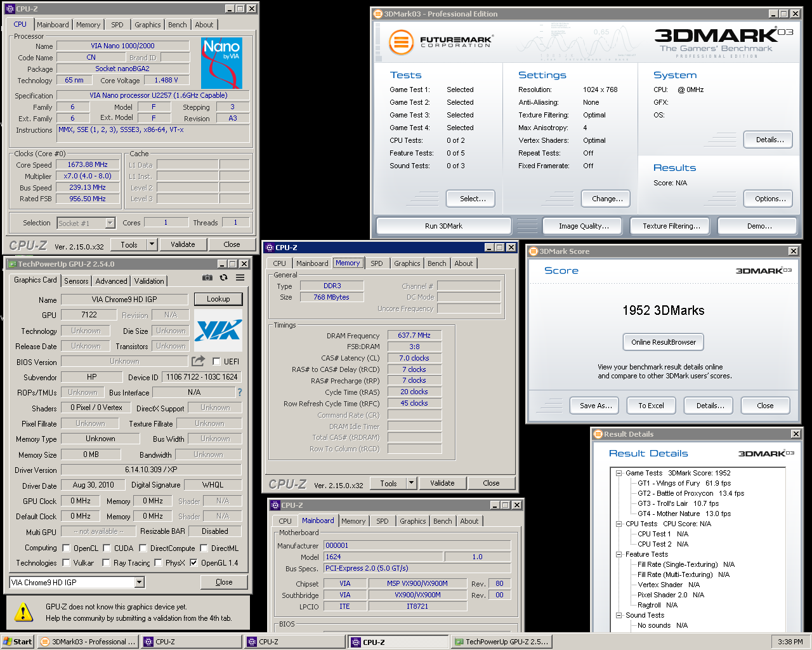Click the System Details... button in 3DMark03
This screenshot has width=812, height=650.
[769, 140]
